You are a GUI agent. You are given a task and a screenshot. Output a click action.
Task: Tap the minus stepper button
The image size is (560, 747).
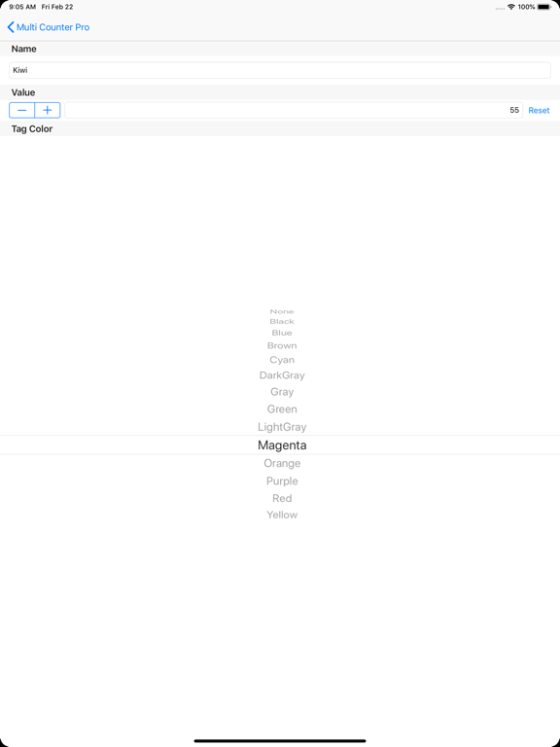(22, 110)
